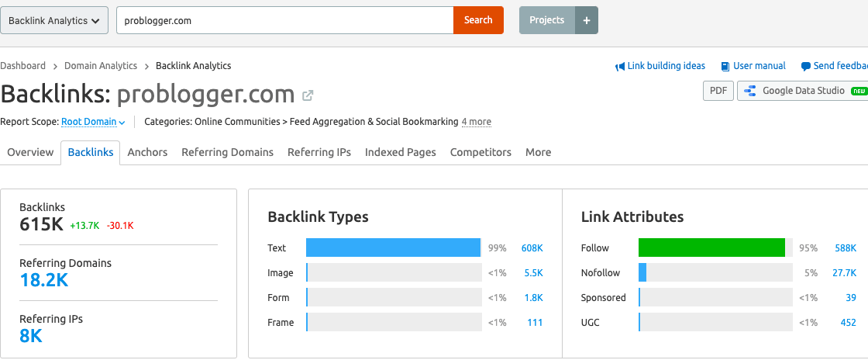Click the UGC attribute label
The width and height of the screenshot is (868, 360).
[x=590, y=323]
